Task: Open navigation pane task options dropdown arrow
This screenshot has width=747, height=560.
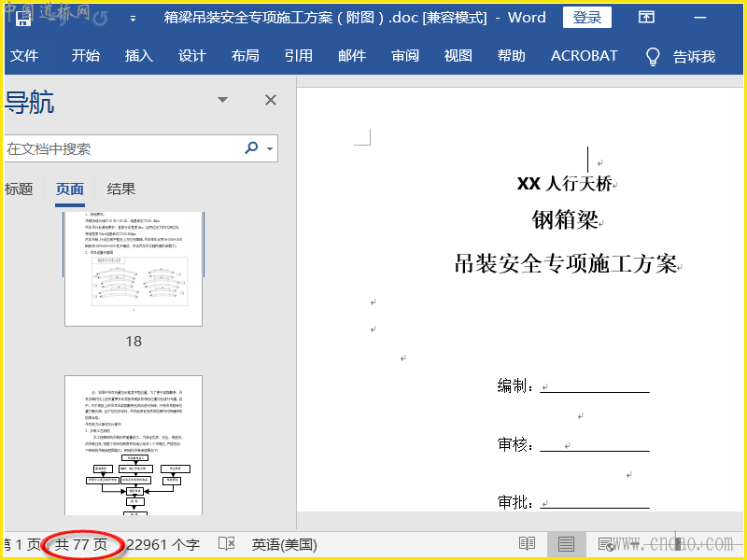Action: point(222,100)
